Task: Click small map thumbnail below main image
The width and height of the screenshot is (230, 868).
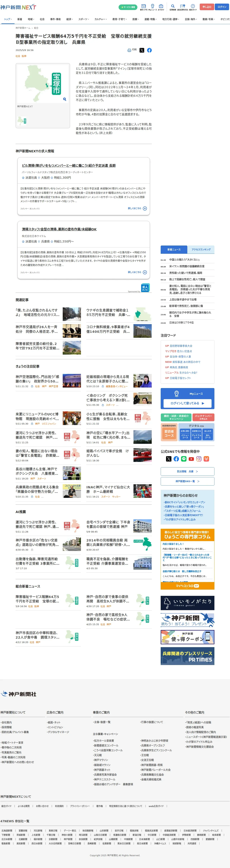Action: click(x=22, y=121)
